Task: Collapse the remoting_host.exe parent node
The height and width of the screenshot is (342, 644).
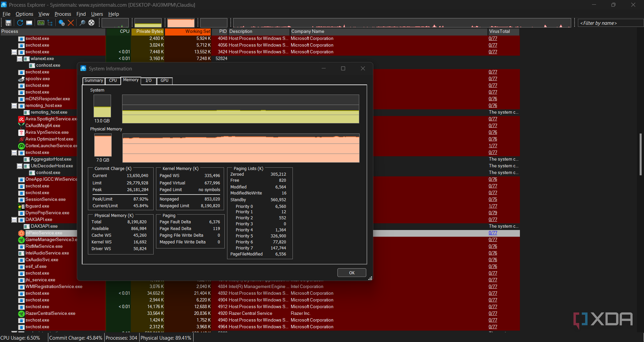Action: tap(14, 106)
